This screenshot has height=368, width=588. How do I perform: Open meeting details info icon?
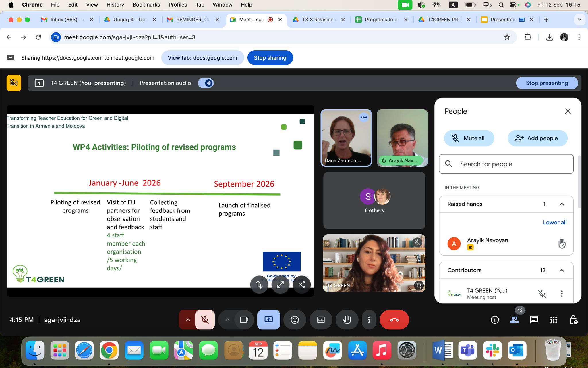[x=495, y=320]
